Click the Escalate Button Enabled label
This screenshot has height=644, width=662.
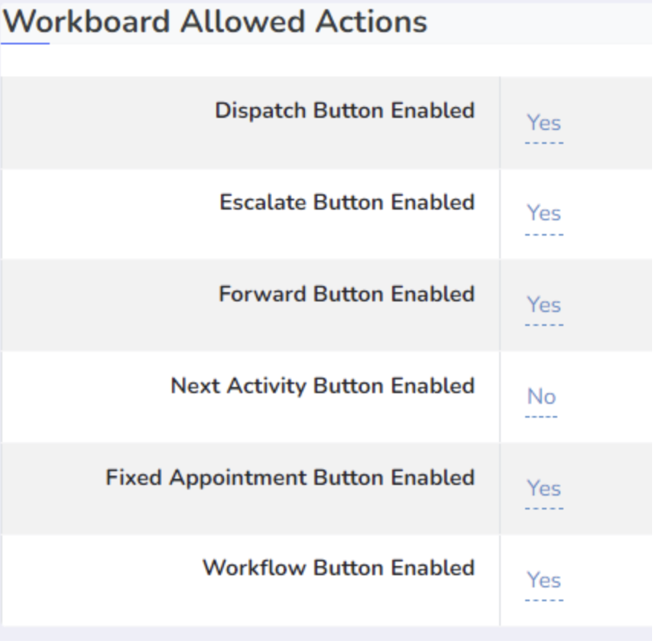347,203
